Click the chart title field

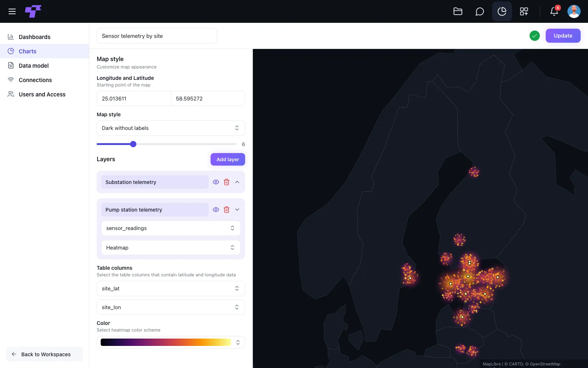click(157, 36)
